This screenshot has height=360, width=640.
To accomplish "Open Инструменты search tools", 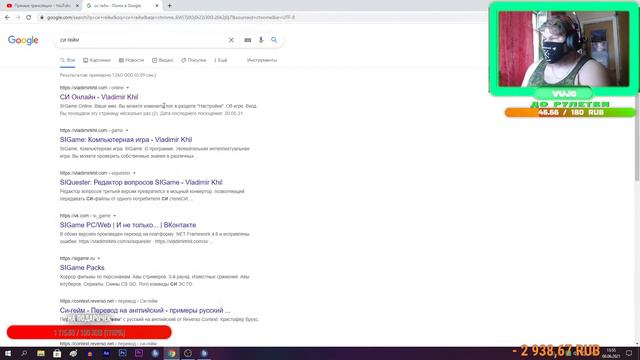I will click(262, 60).
